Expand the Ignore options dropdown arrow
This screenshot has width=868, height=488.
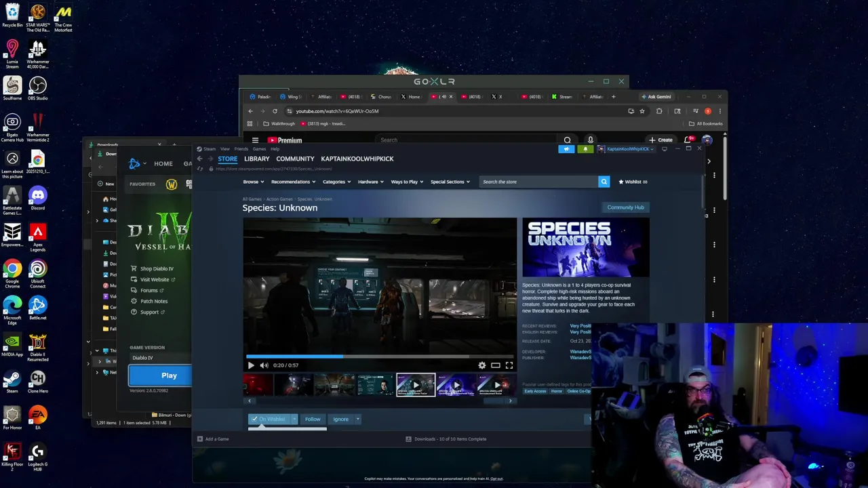pyautogui.click(x=357, y=420)
